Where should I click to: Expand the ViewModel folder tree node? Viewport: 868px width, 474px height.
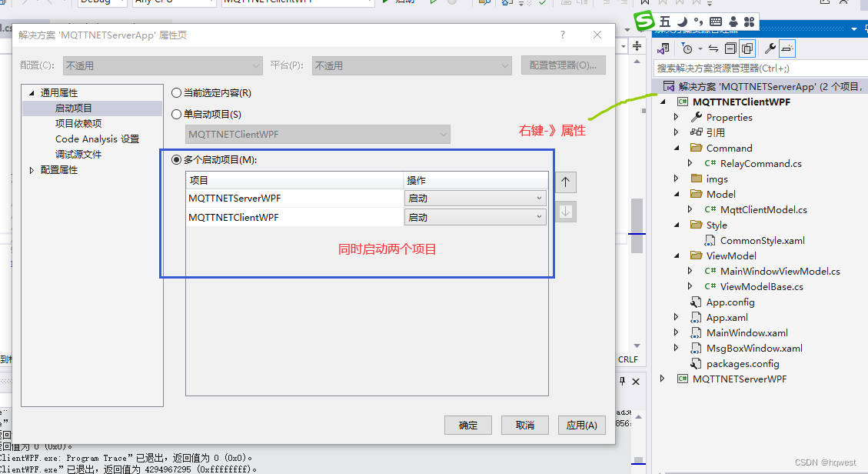pos(676,255)
